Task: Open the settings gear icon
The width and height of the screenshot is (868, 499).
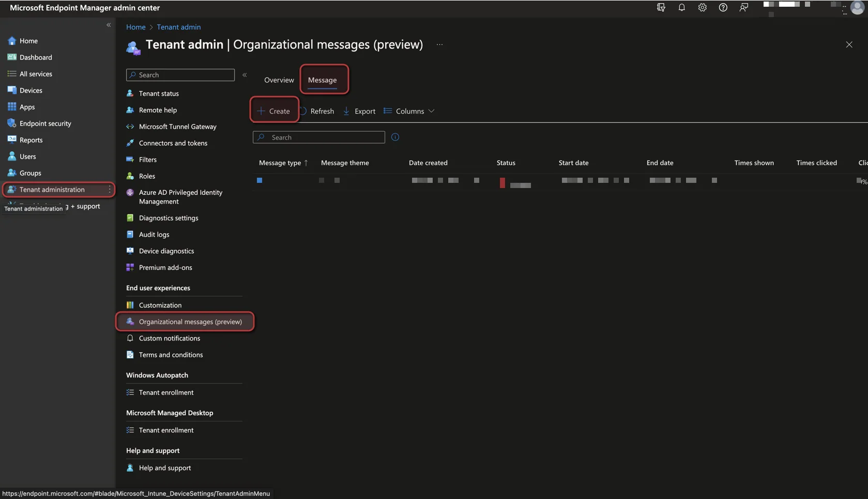Action: pyautogui.click(x=702, y=7)
